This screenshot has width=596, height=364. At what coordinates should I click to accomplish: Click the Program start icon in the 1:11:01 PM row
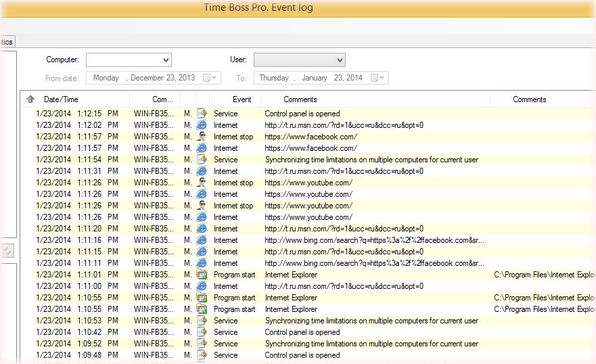(202, 274)
